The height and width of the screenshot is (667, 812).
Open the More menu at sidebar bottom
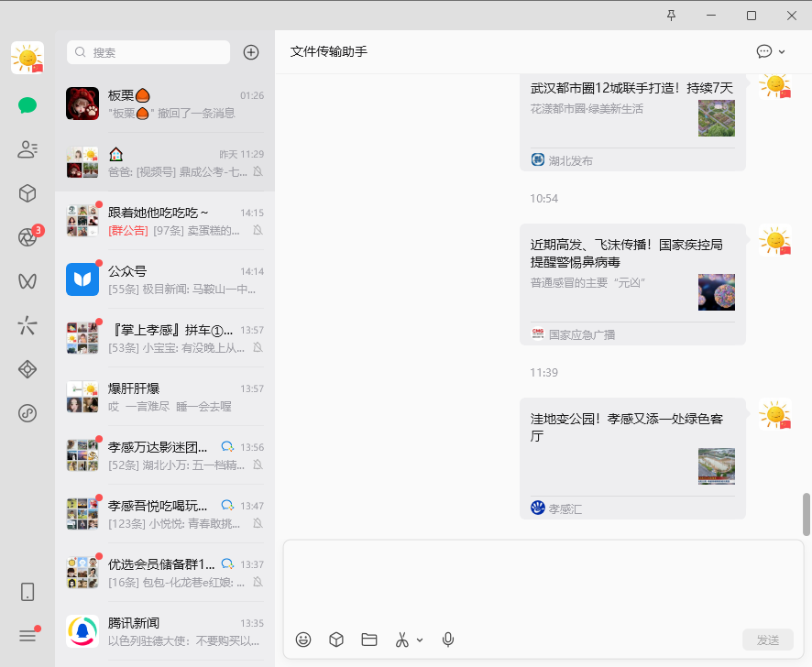[x=27, y=636]
